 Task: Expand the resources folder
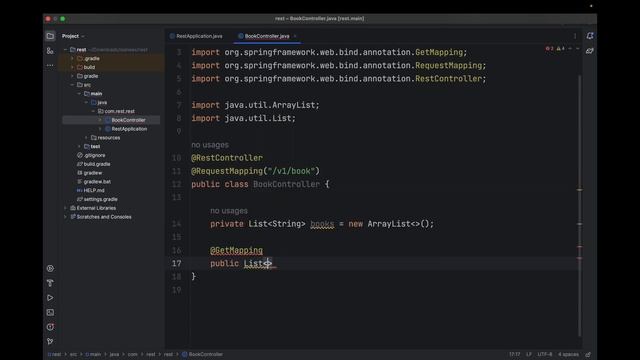[x=86, y=138]
